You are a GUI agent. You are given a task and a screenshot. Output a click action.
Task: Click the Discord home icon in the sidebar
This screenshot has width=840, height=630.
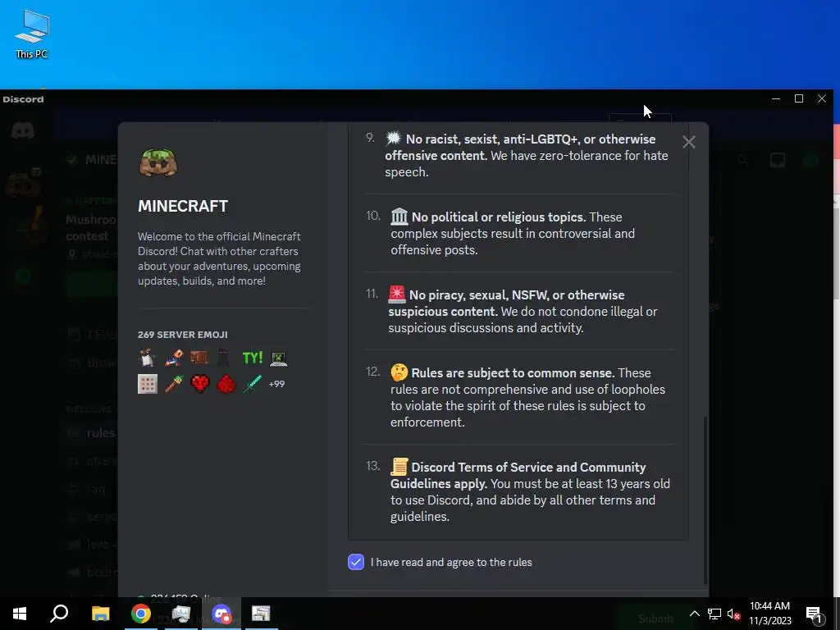22,130
